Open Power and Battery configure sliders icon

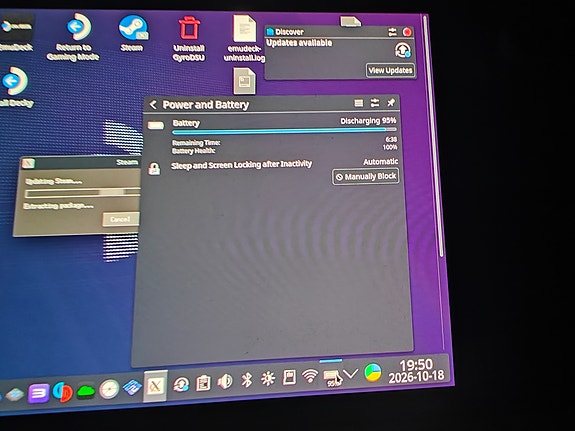click(x=375, y=103)
